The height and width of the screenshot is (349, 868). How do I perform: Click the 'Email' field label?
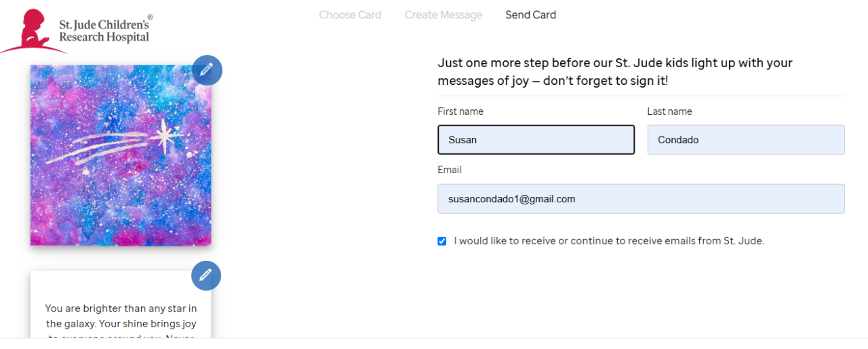point(450,170)
